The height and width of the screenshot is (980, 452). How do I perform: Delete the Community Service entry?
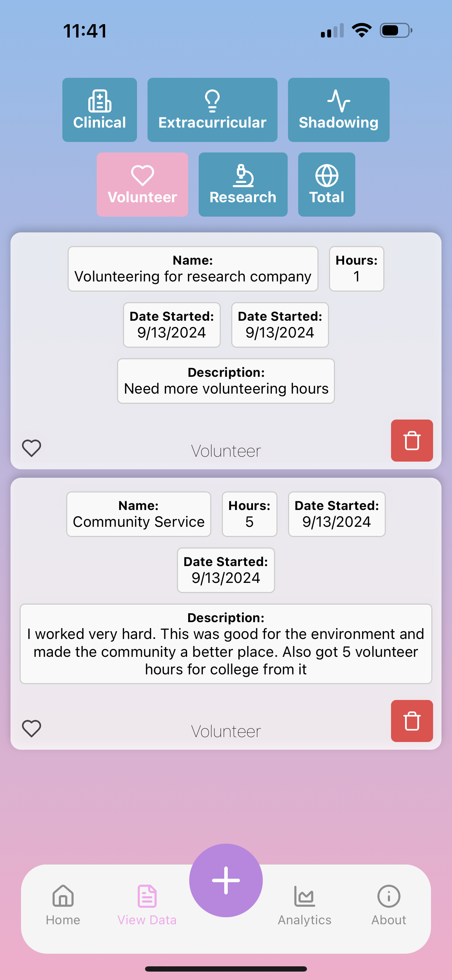tap(412, 721)
